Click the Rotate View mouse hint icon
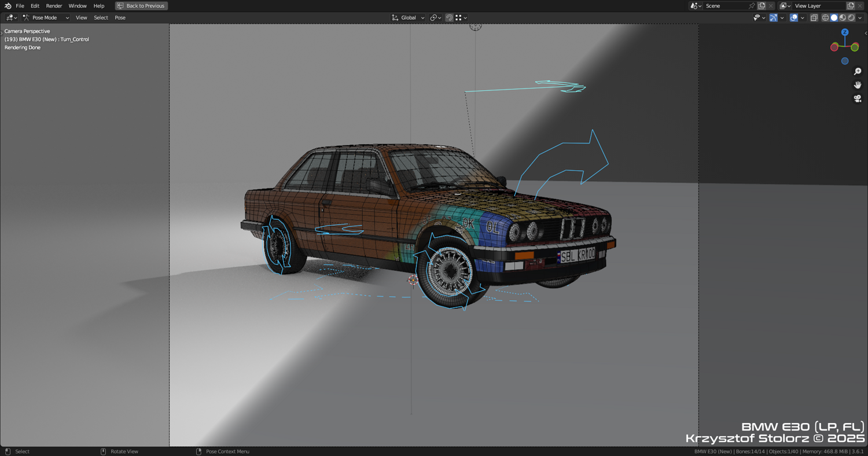Image resolution: width=868 pixels, height=456 pixels. click(104, 451)
